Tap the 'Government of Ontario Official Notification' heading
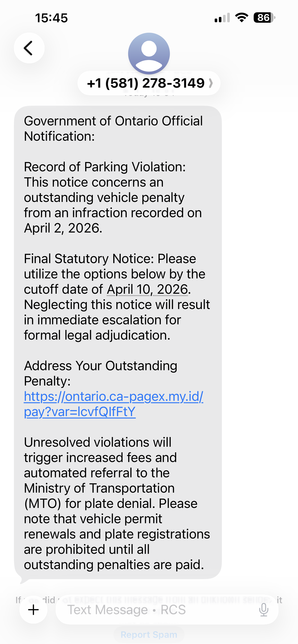Screen dimensions: 298x644 [x=113, y=128]
